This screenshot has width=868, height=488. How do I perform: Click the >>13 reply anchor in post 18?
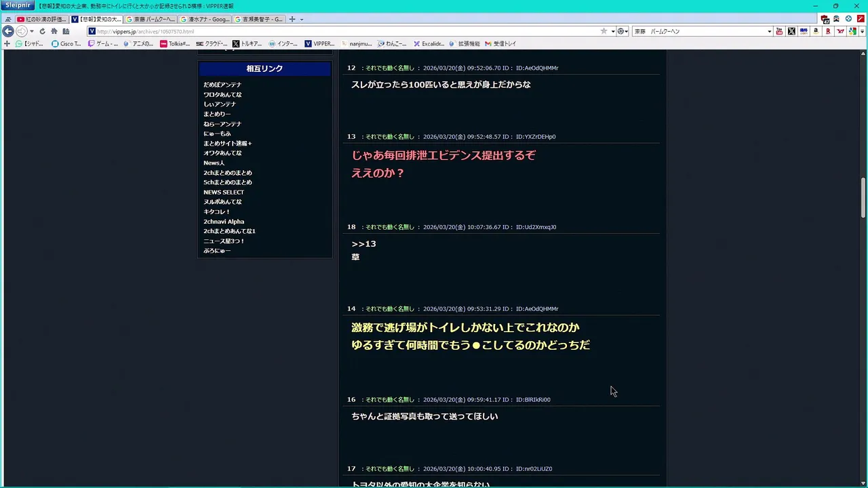tap(363, 244)
